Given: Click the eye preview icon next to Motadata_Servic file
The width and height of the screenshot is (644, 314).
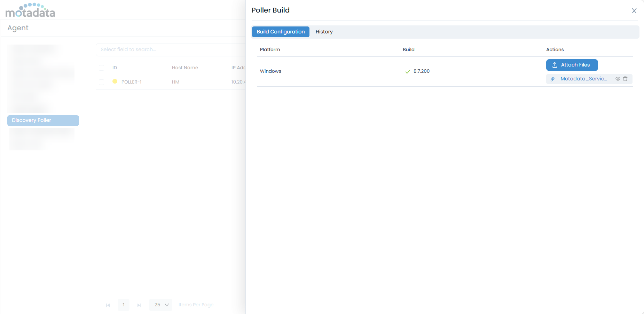Looking at the screenshot, I should 618,79.
